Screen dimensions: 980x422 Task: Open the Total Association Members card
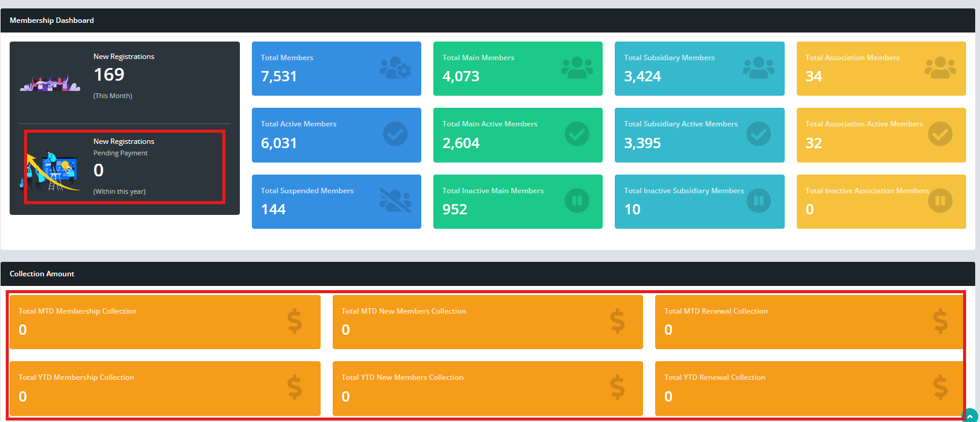pyautogui.click(x=881, y=69)
